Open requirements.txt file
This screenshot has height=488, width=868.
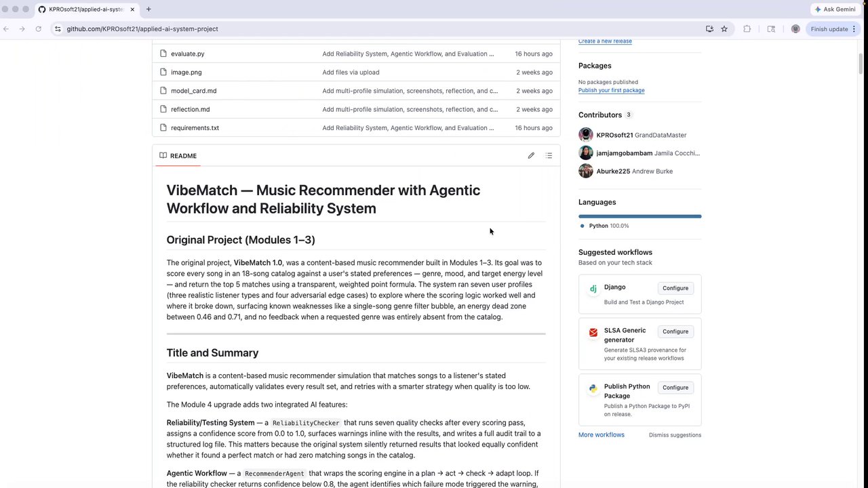(x=195, y=127)
